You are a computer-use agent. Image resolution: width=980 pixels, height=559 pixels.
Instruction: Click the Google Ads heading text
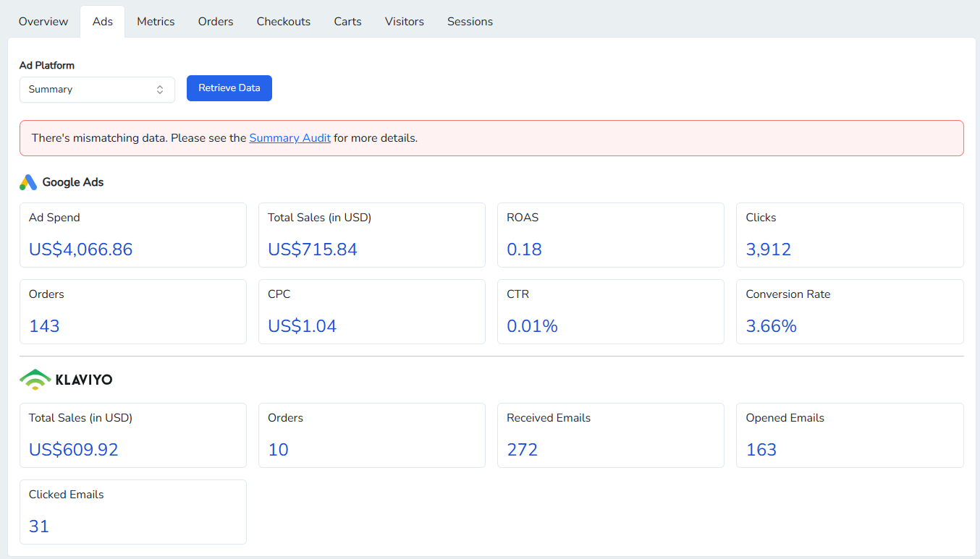click(x=73, y=182)
